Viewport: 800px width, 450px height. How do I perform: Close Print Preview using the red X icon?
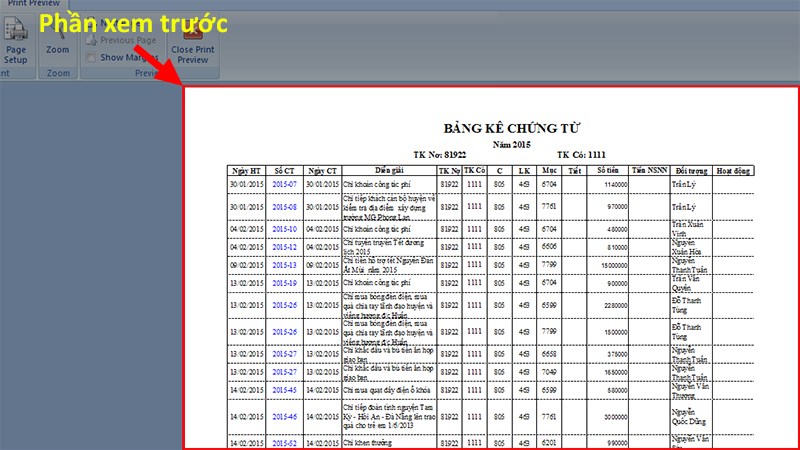pos(193,33)
